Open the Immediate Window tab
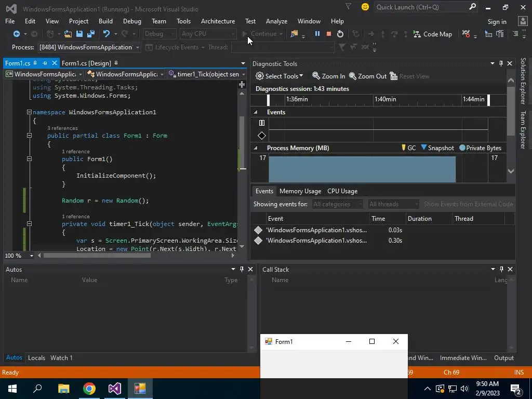Image resolution: width=532 pixels, height=399 pixels. click(x=463, y=357)
